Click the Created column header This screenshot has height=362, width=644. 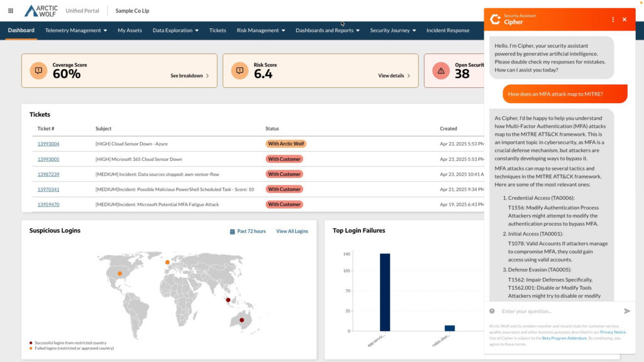[448, 129]
